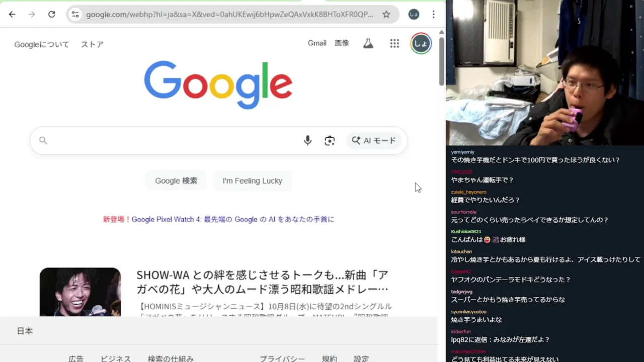Open the Google account avatar
The image size is (644, 362).
(x=421, y=44)
